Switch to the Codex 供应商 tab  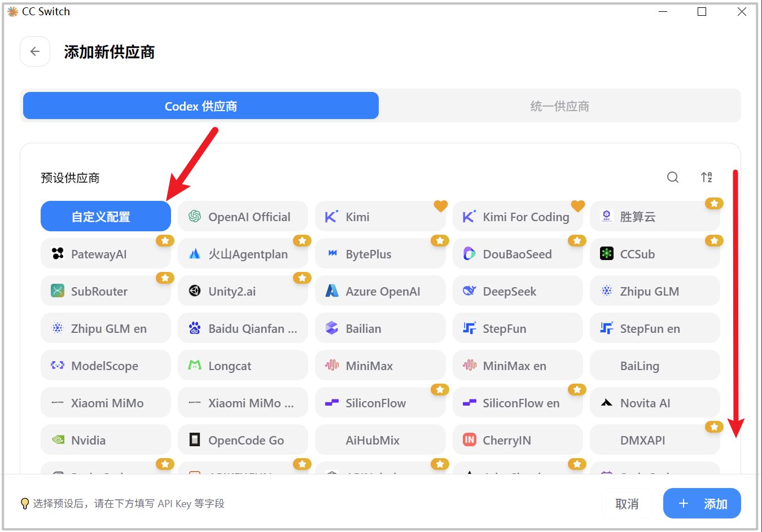tap(201, 106)
